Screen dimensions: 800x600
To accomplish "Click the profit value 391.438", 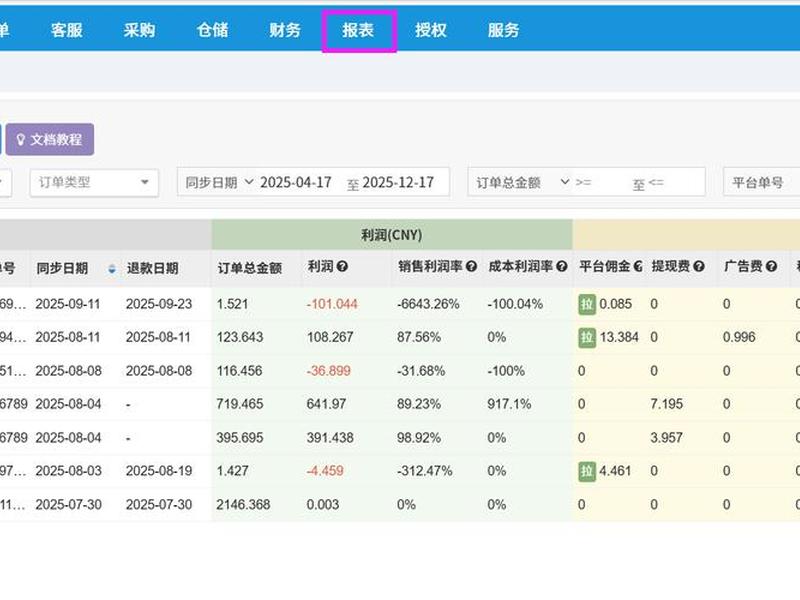I will click(x=330, y=438).
